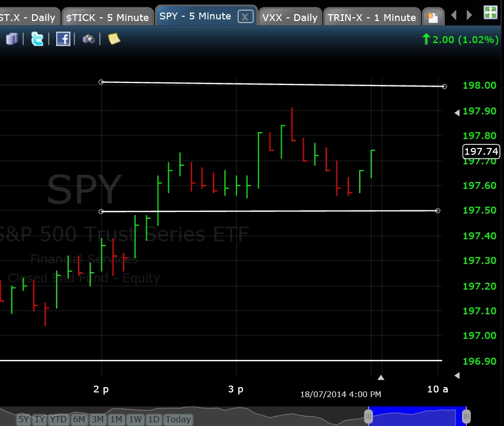Select the 1M time range
The height and width of the screenshot is (426, 504).
click(x=116, y=419)
